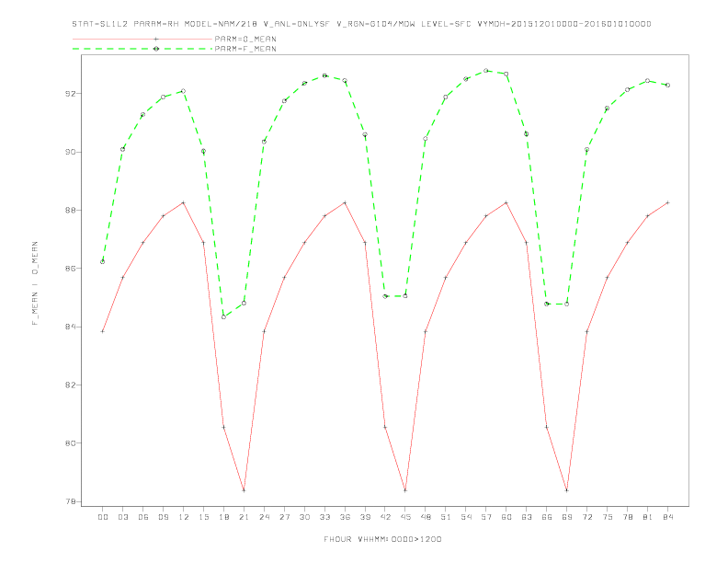Click the y-axis tick label 90
The image size is (728, 563).
(70, 153)
